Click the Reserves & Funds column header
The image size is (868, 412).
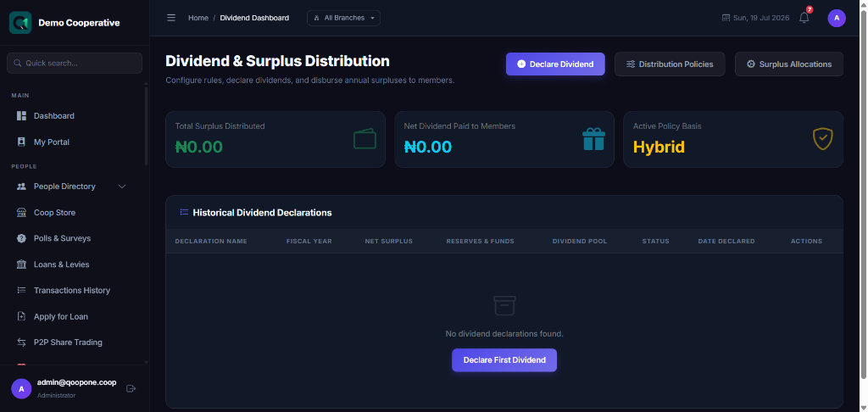(x=480, y=242)
